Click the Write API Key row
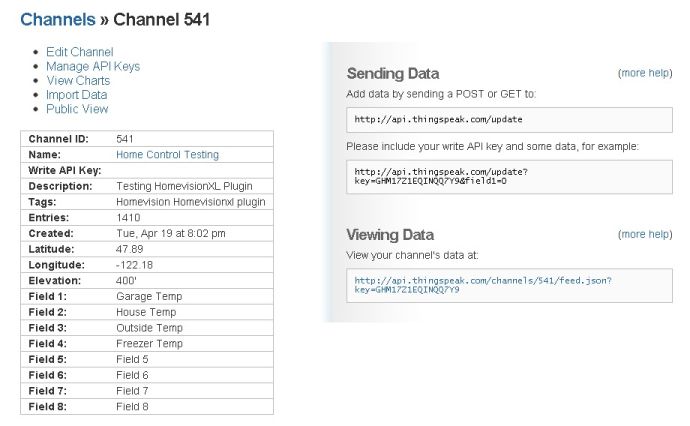690x426 pixels. 147,170
